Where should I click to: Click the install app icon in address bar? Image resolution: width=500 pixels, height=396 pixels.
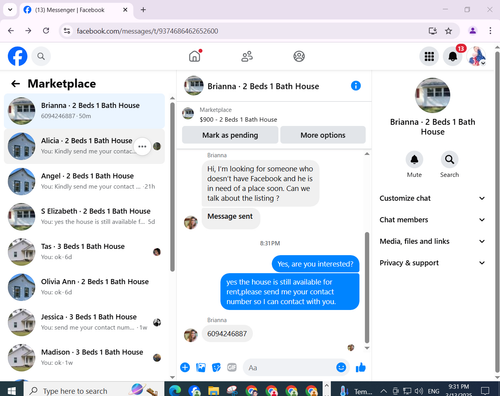click(x=433, y=31)
